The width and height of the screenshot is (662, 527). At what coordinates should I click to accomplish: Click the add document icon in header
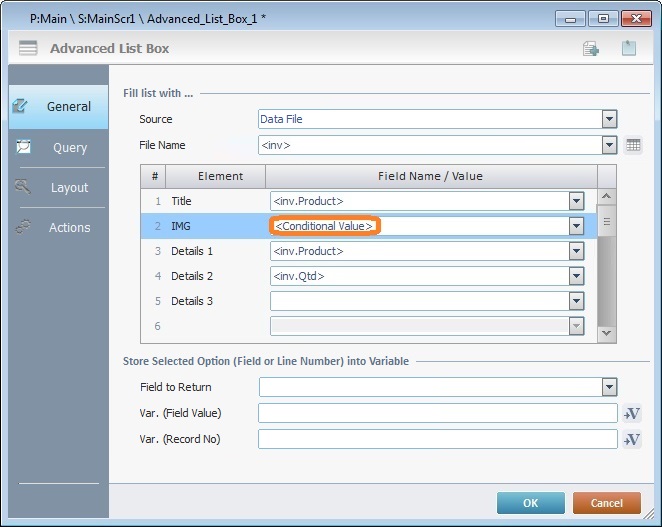(591, 48)
